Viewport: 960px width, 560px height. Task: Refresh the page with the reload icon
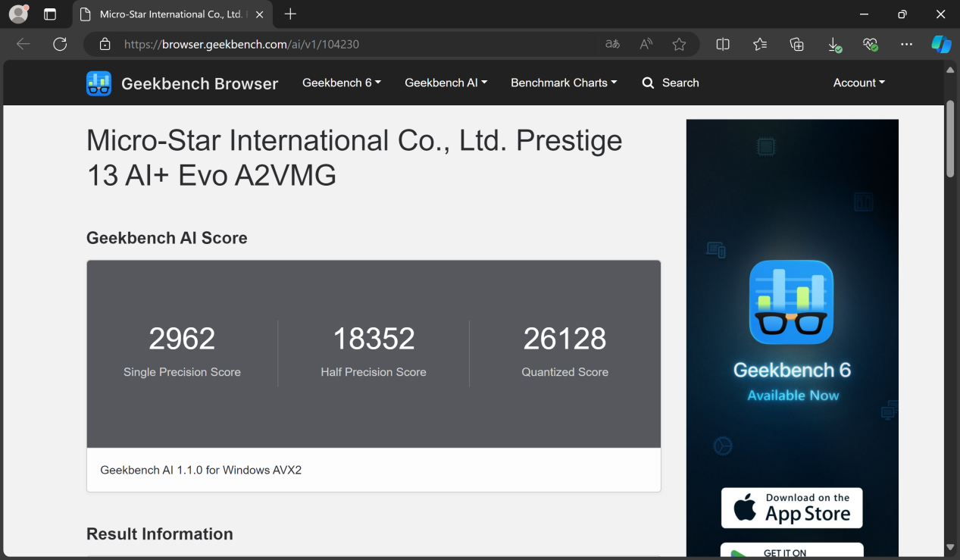tap(60, 45)
